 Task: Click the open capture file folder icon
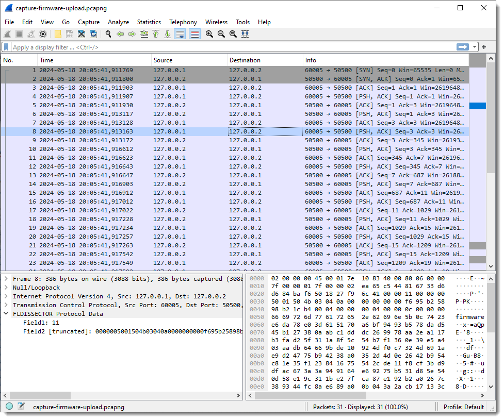[58, 34]
